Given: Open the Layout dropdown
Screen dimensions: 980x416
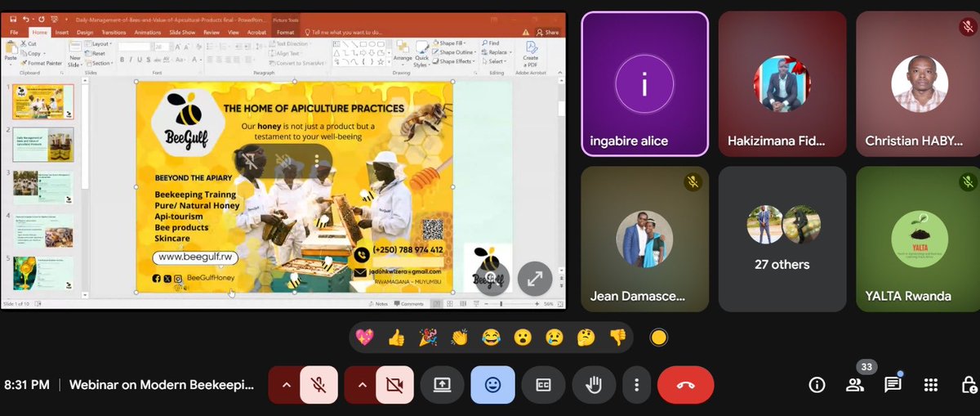Looking at the screenshot, I should coord(100,43).
